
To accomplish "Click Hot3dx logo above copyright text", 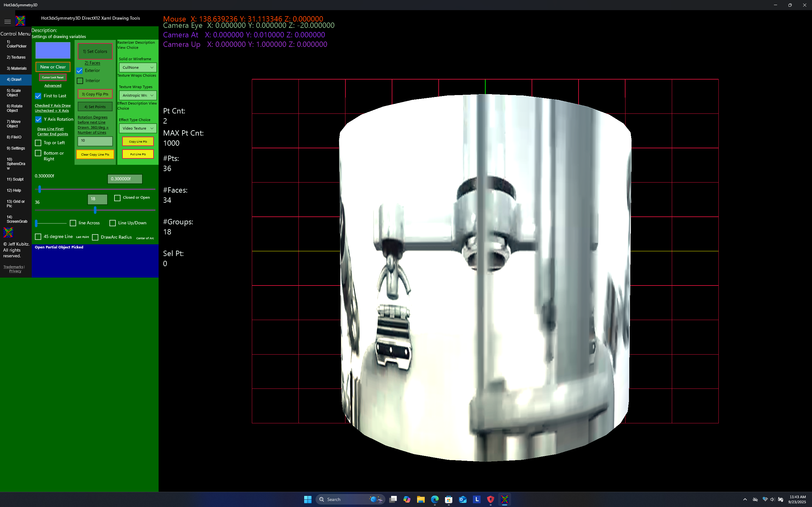I will [8, 232].
